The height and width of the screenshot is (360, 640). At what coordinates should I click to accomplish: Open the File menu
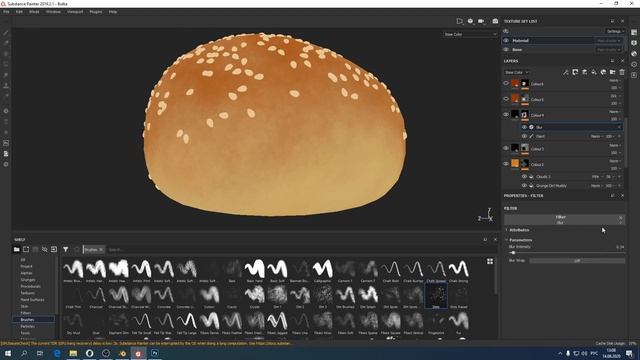[x=6, y=12]
